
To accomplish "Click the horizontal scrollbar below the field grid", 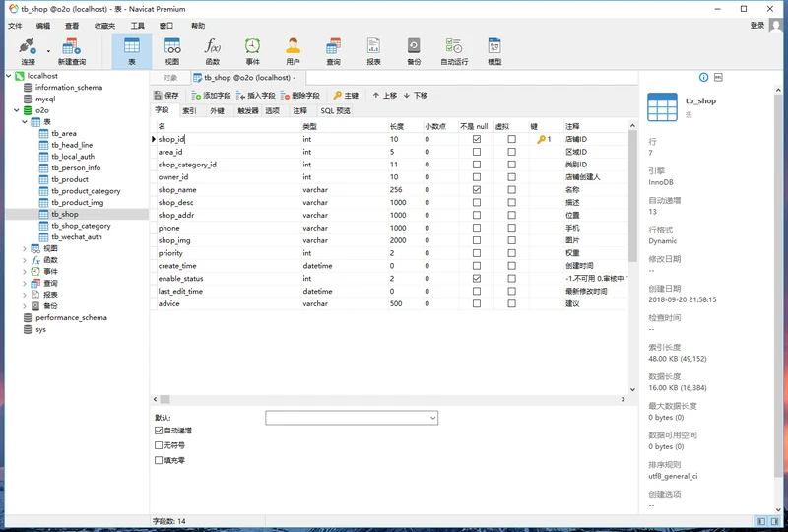I will pyautogui.click(x=394, y=399).
